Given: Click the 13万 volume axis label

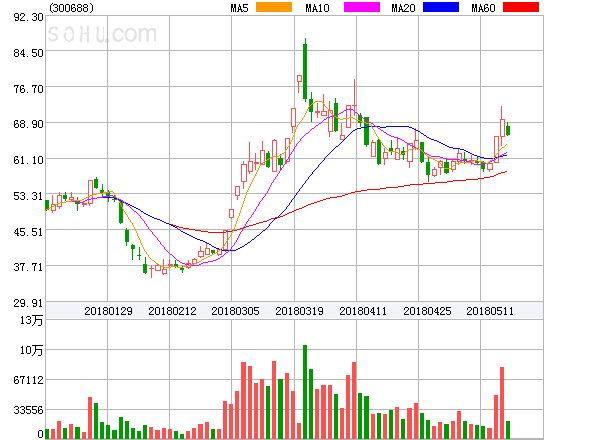Looking at the screenshot, I should (32, 320).
